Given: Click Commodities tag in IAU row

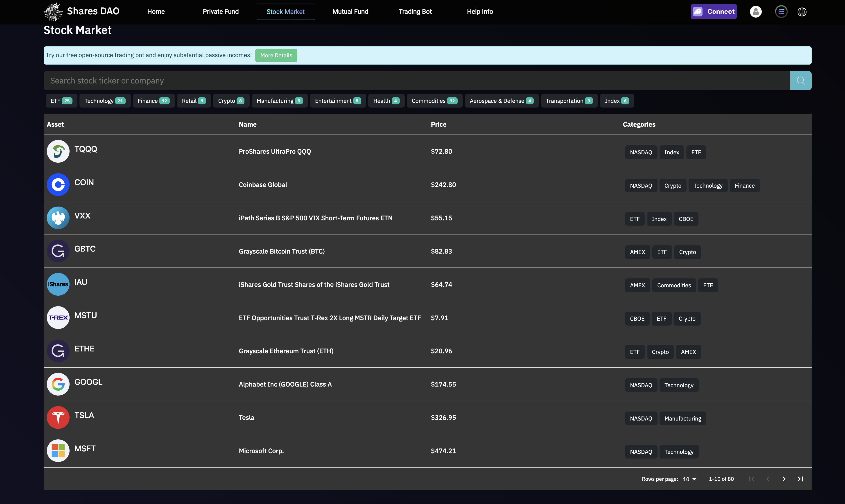Looking at the screenshot, I should (x=674, y=285).
